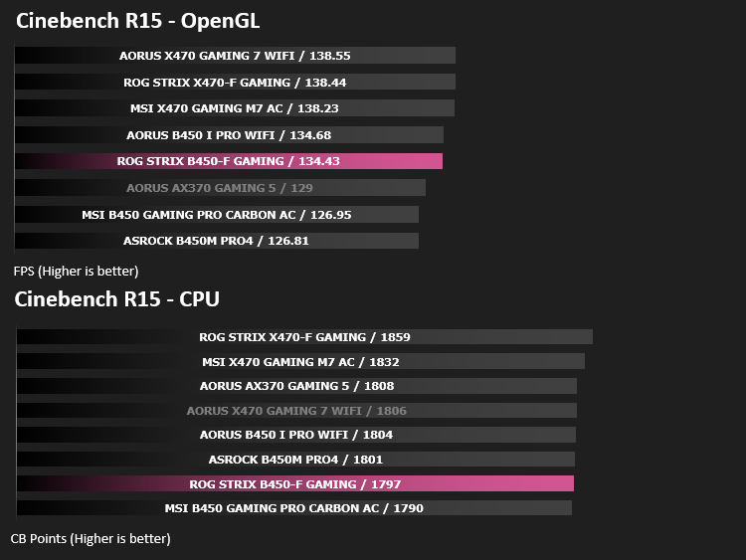
Task: Click the FPS (Higher is better) label
Action: 77,272
